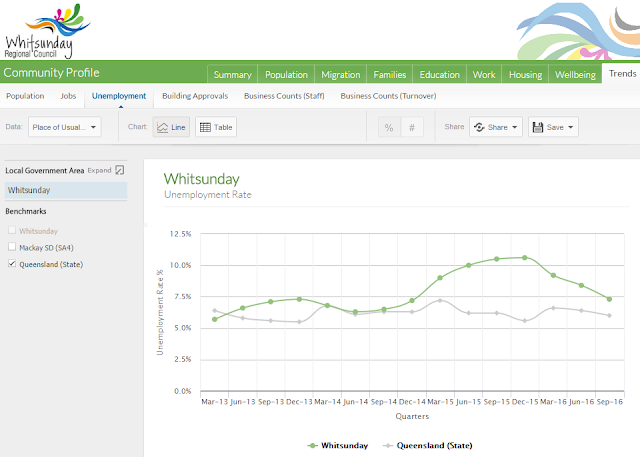Open the Save dropdown arrow
The height and width of the screenshot is (457, 640).
[x=571, y=127]
